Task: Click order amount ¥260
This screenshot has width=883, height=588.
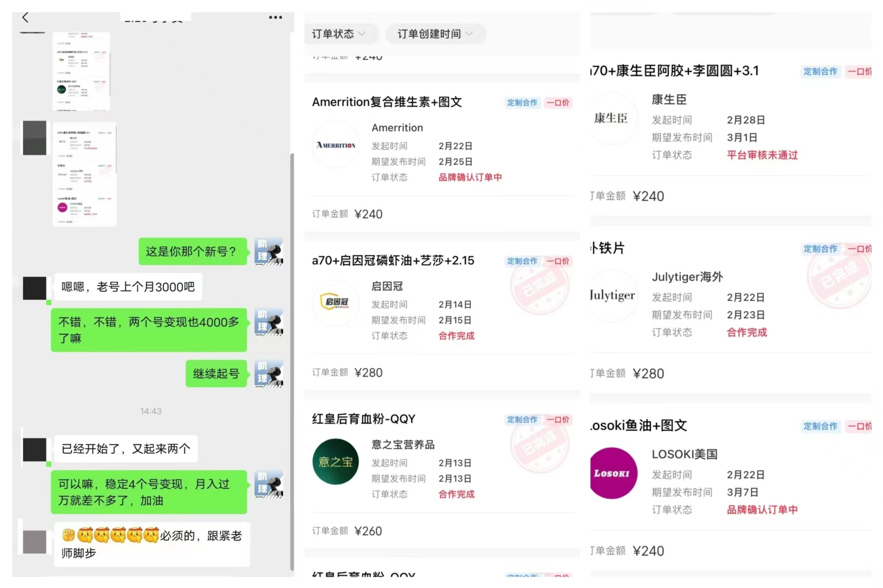Action: [x=368, y=531]
